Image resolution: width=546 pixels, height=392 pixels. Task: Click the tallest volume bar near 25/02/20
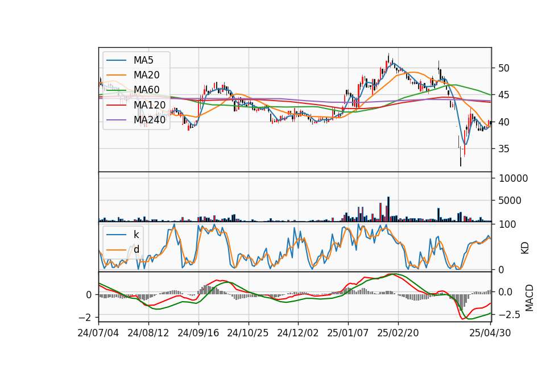[388, 209]
